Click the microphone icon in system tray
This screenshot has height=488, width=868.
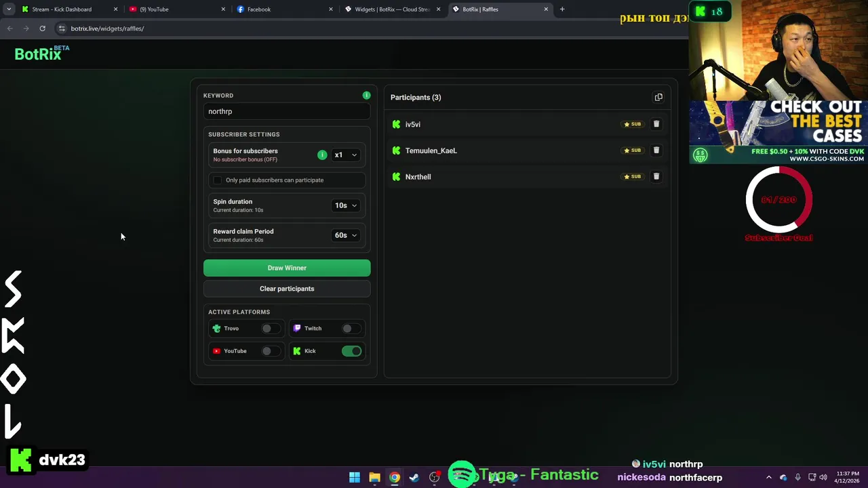[x=797, y=477]
